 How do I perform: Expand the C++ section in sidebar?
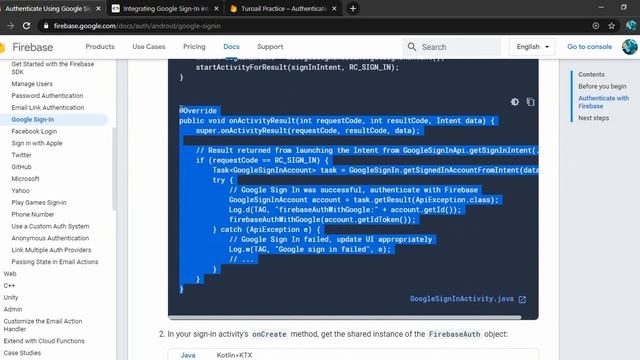click(9, 285)
